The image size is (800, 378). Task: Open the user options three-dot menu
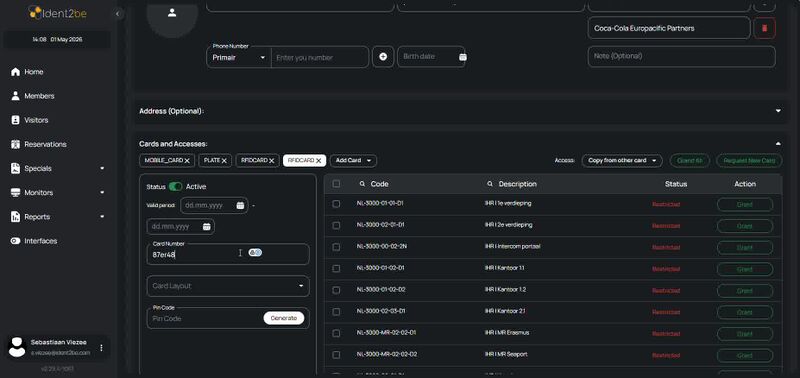click(x=101, y=347)
